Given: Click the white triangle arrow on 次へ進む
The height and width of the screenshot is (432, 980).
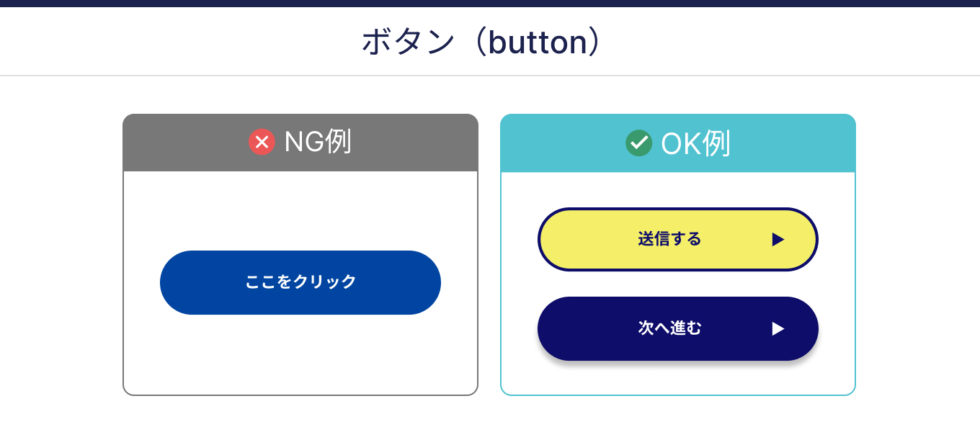Looking at the screenshot, I should tap(778, 329).
